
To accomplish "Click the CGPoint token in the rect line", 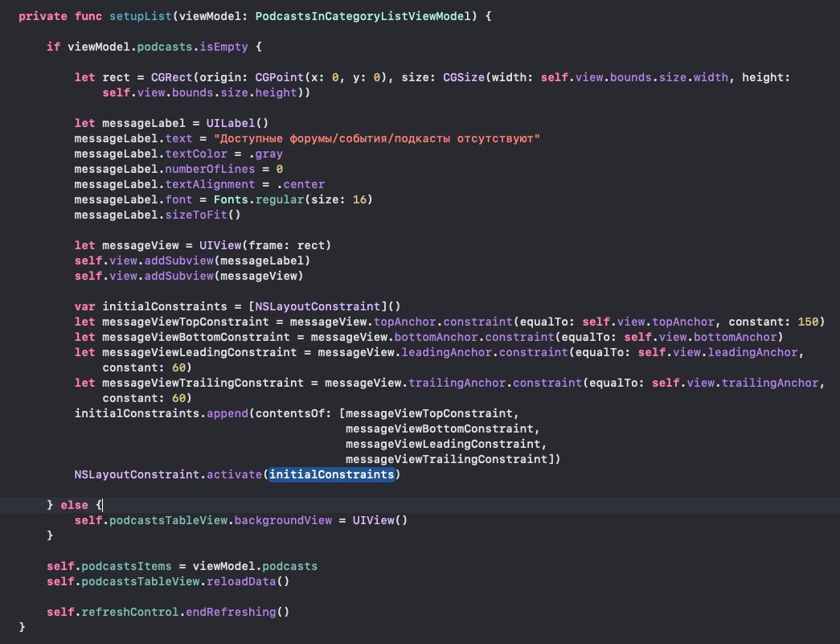I will coord(279,77).
